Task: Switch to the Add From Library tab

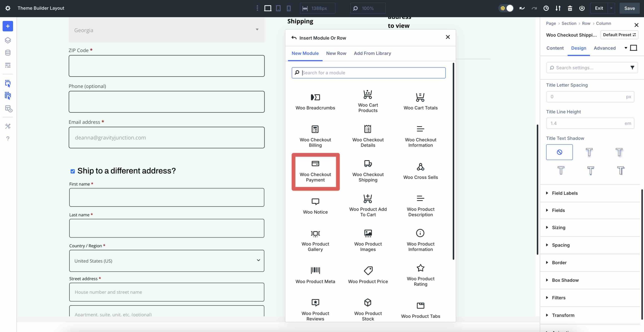Action: pos(372,53)
